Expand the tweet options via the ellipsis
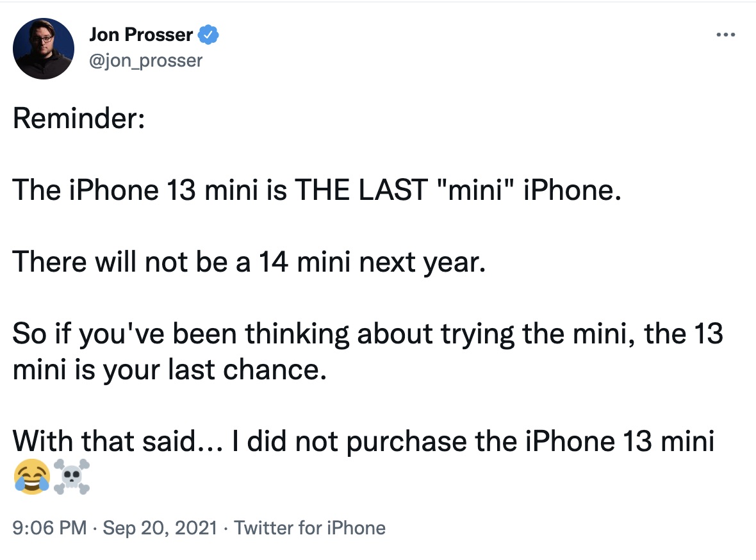The height and width of the screenshot is (560, 756). click(726, 35)
